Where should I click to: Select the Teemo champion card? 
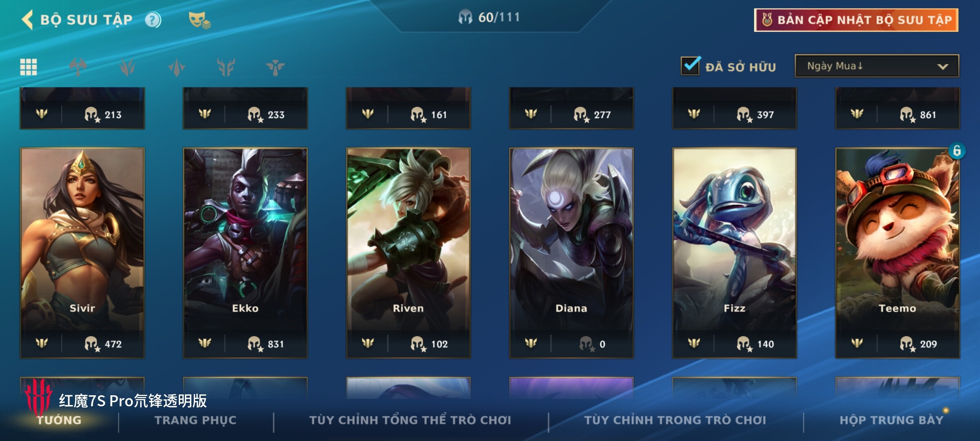click(898, 253)
